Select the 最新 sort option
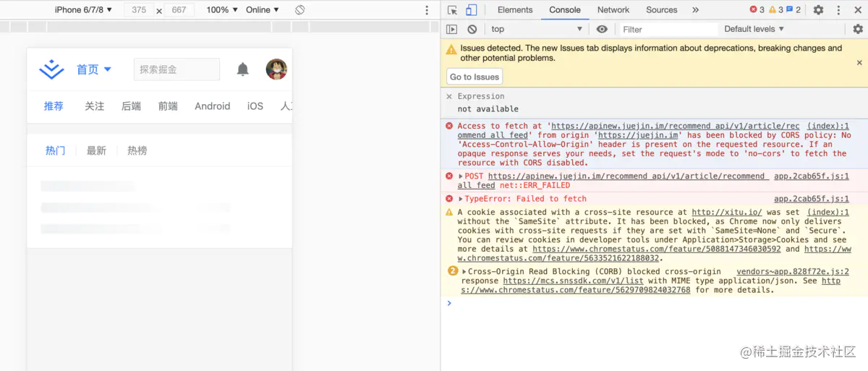 pyautogui.click(x=96, y=150)
